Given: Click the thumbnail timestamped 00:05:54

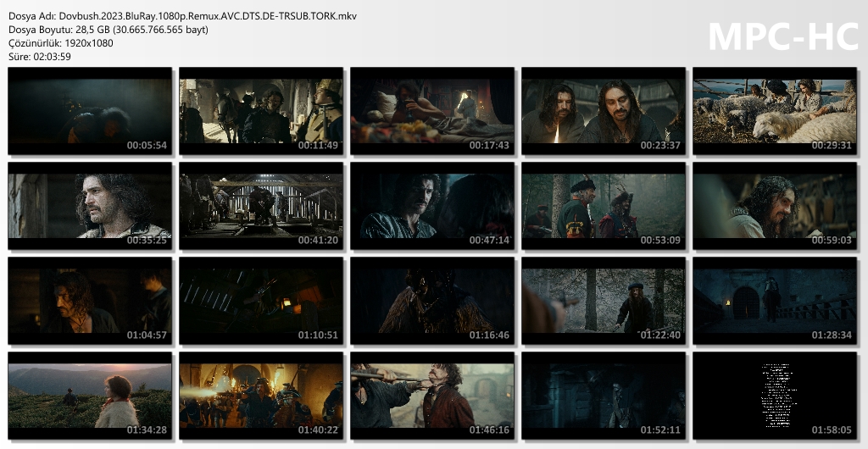Looking at the screenshot, I should (x=90, y=111).
